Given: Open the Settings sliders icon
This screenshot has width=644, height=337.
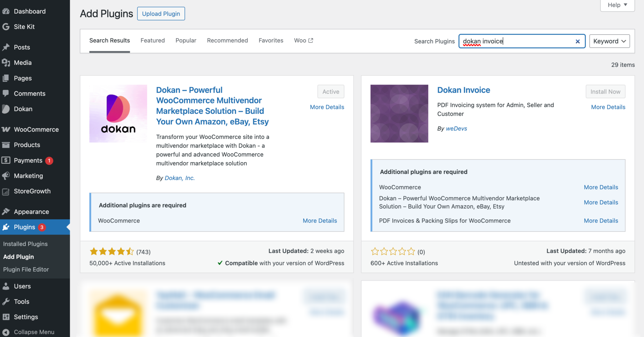Looking at the screenshot, I should (x=6, y=317).
